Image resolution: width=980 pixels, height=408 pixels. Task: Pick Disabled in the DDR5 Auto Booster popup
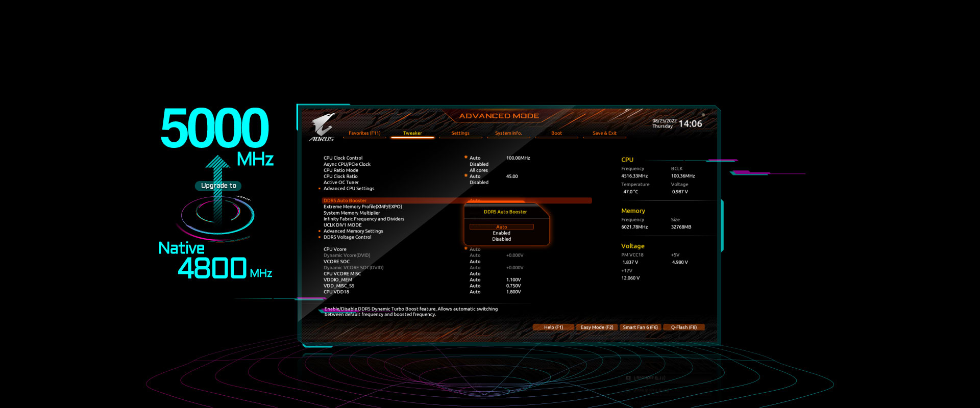click(501, 239)
